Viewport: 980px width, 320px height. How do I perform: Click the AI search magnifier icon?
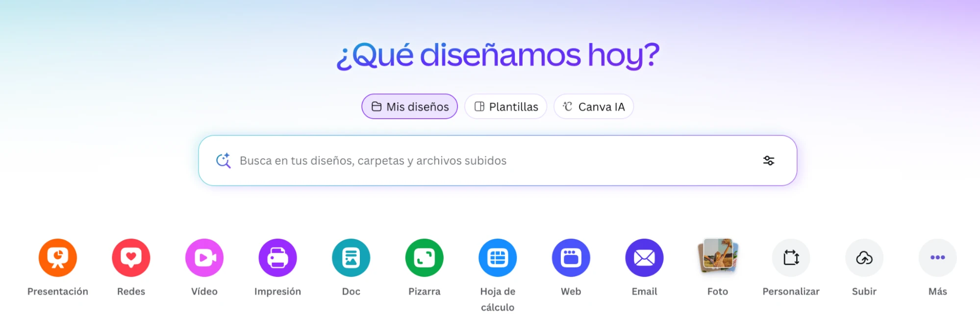224,161
